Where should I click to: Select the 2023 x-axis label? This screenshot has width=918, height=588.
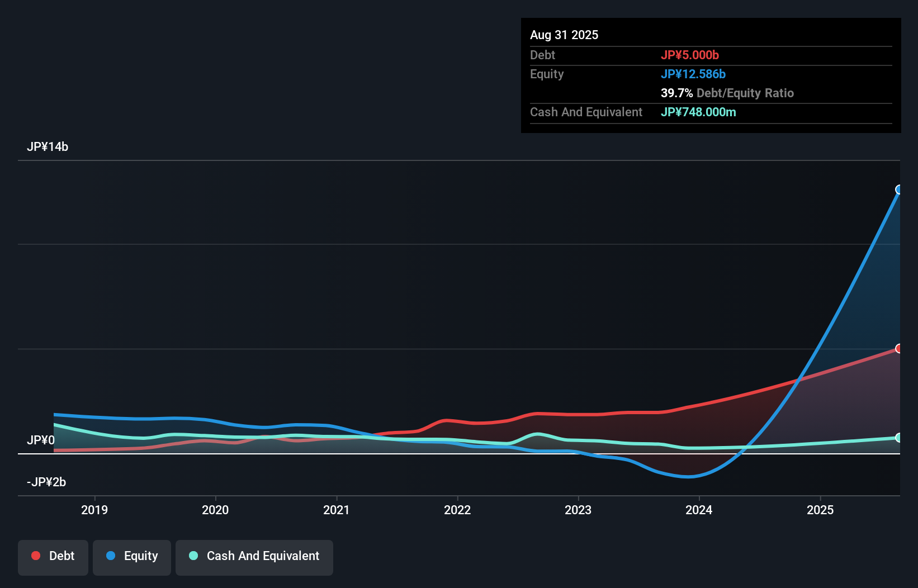578,510
